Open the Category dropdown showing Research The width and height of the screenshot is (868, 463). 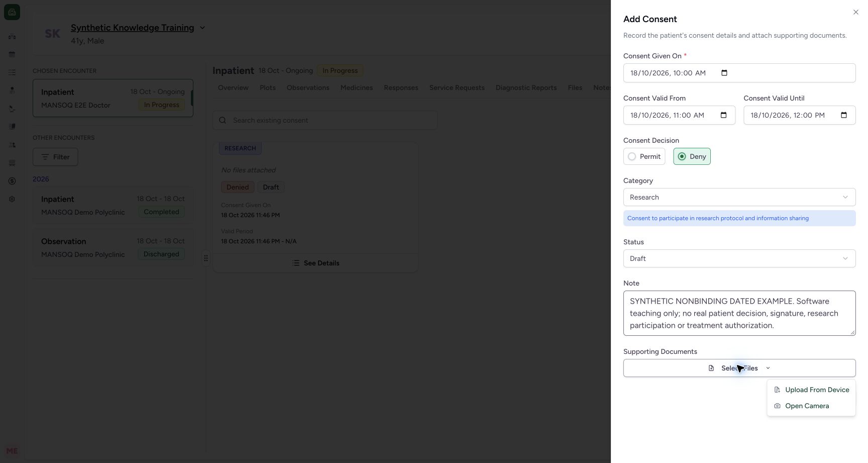(x=739, y=197)
